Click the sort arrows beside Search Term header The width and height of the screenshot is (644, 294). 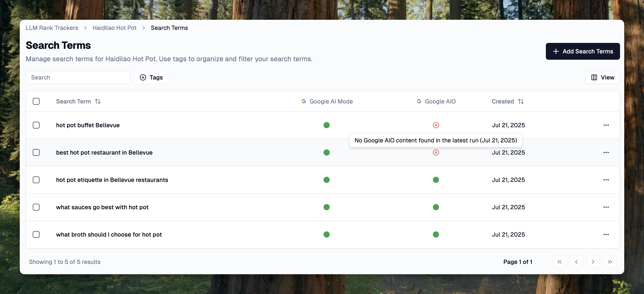[x=98, y=101]
